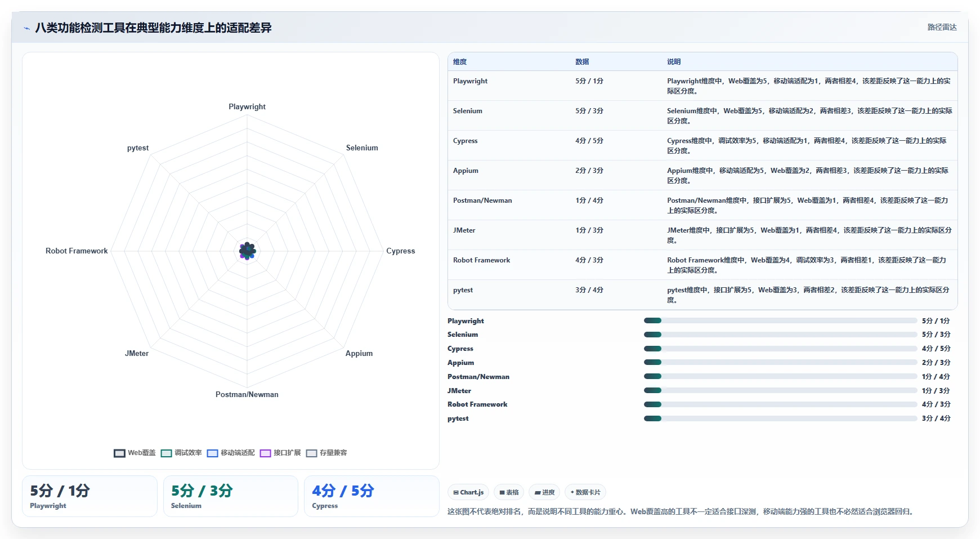Click the JMeter axis label on radar

tap(137, 353)
